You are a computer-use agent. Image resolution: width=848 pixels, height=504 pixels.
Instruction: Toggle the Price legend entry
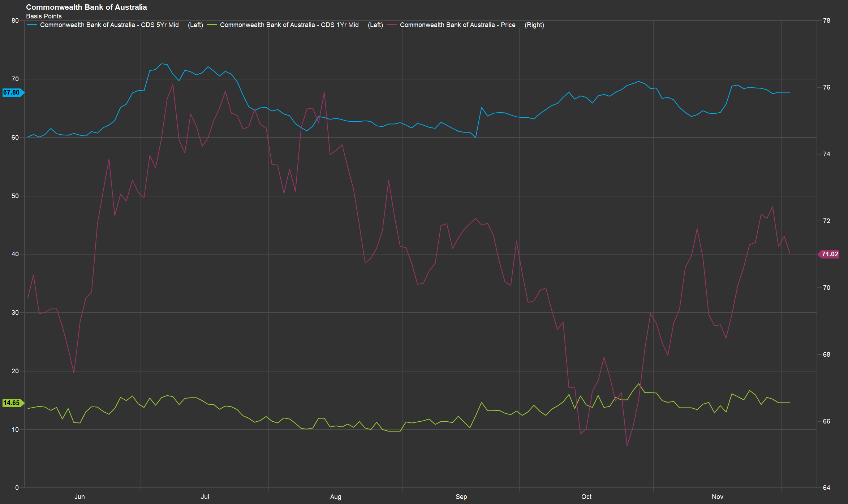tap(457, 25)
